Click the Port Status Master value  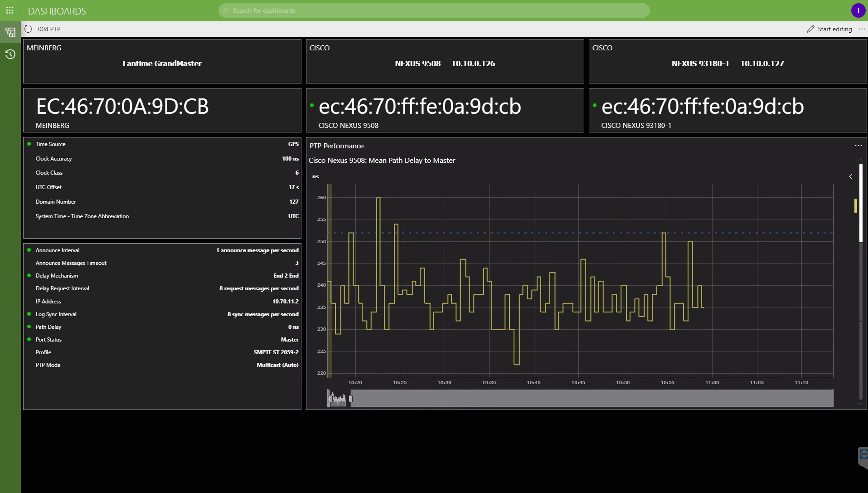tap(289, 340)
